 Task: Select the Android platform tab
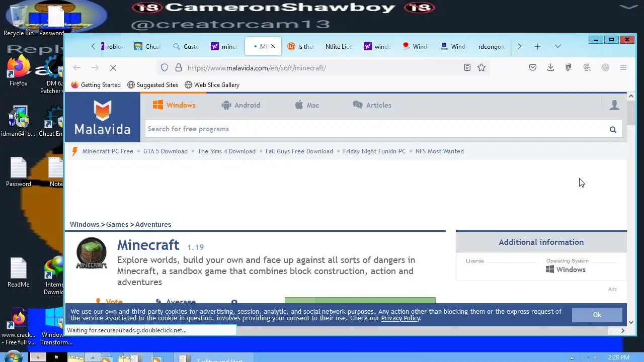pos(240,105)
